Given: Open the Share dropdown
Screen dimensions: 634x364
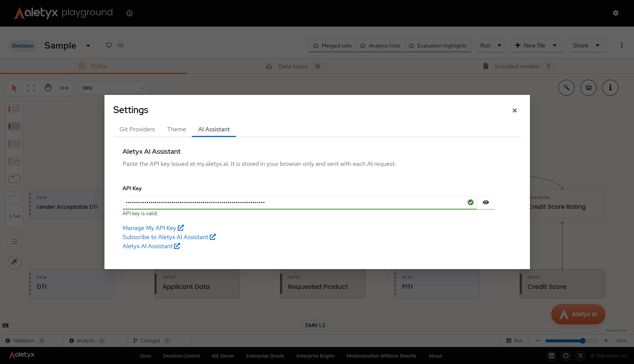Looking at the screenshot, I should (588, 46).
